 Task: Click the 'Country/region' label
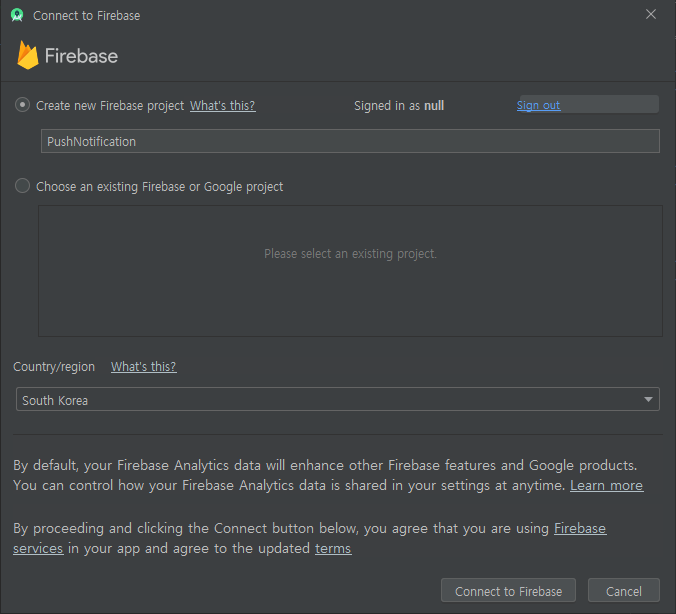54,367
